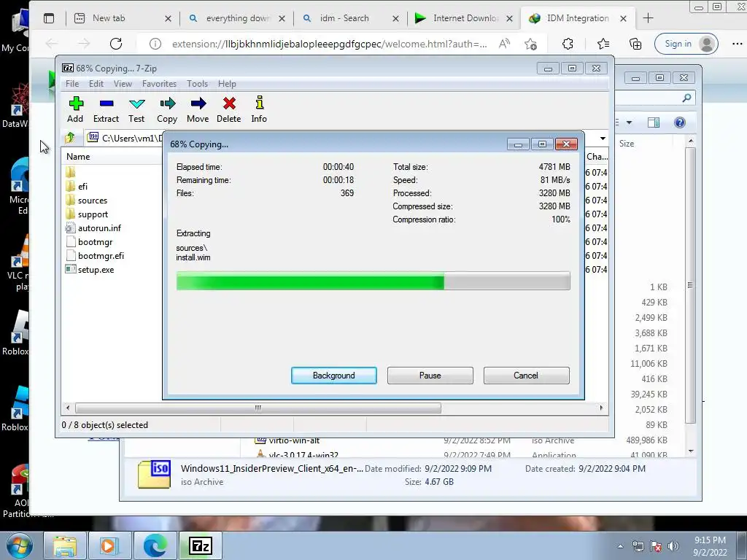Click the green copy progress bar
This screenshot has width=747, height=560.
(373, 281)
